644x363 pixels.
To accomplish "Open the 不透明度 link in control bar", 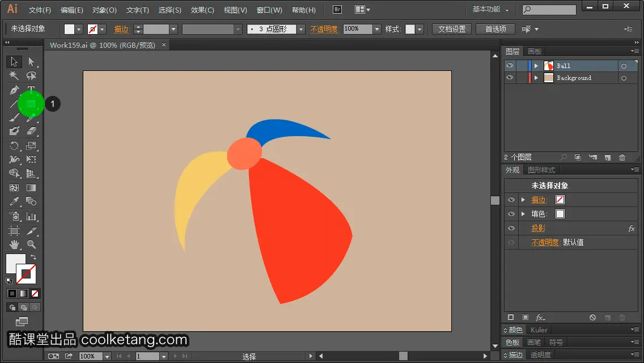I will pos(325,29).
